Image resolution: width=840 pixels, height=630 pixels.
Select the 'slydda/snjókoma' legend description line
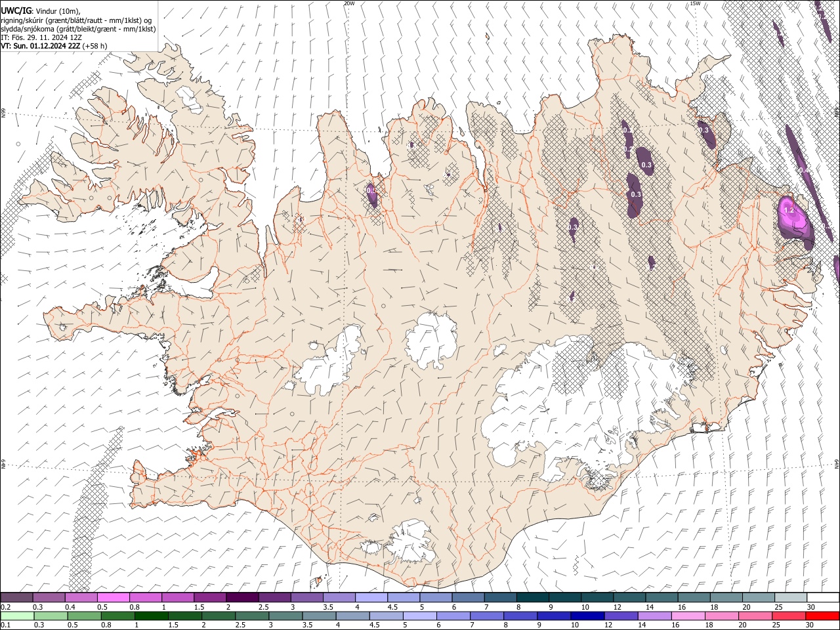click(x=78, y=29)
